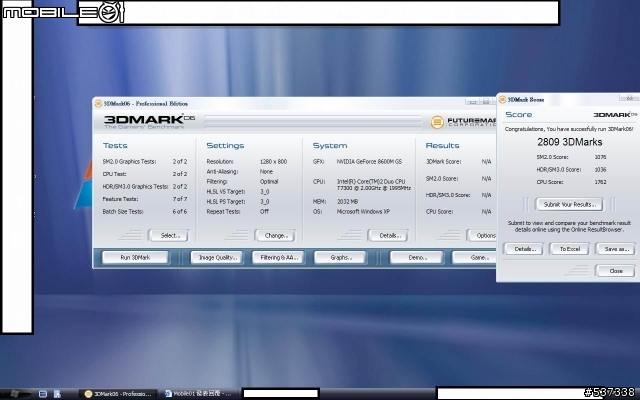Click the Intel Core2 Duo CPU text

pos(373,184)
